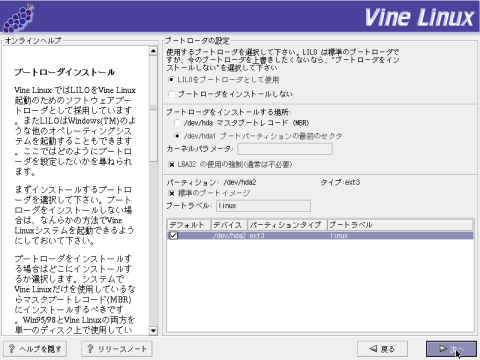Click right arrow icon on Next button
This screenshot has height=360, width=480.
point(443,349)
